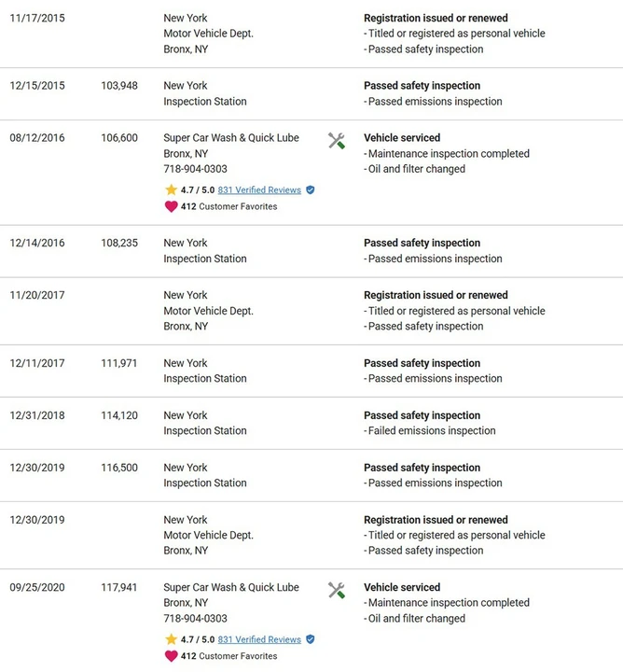623x672 pixels.
Task: Click Vehicle serviced heading for 08/12/2016
Action: click(402, 138)
